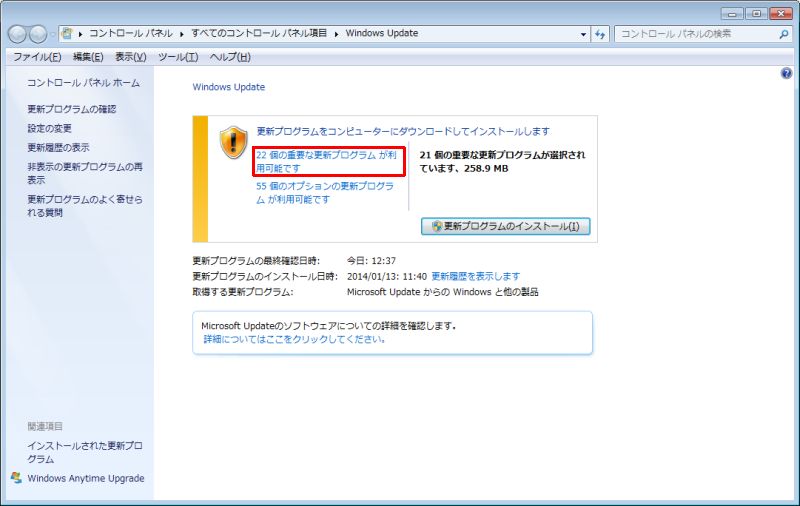Image resolution: width=800 pixels, height=506 pixels.
Task: Click Microsoft Update からの Windows と他の製品 text
Action: click(x=442, y=292)
